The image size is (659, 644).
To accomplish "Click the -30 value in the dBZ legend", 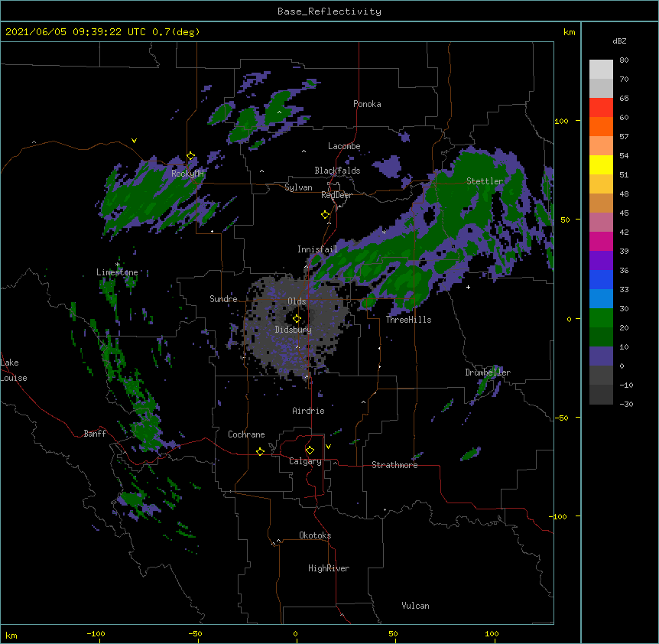I will pyautogui.click(x=626, y=404).
